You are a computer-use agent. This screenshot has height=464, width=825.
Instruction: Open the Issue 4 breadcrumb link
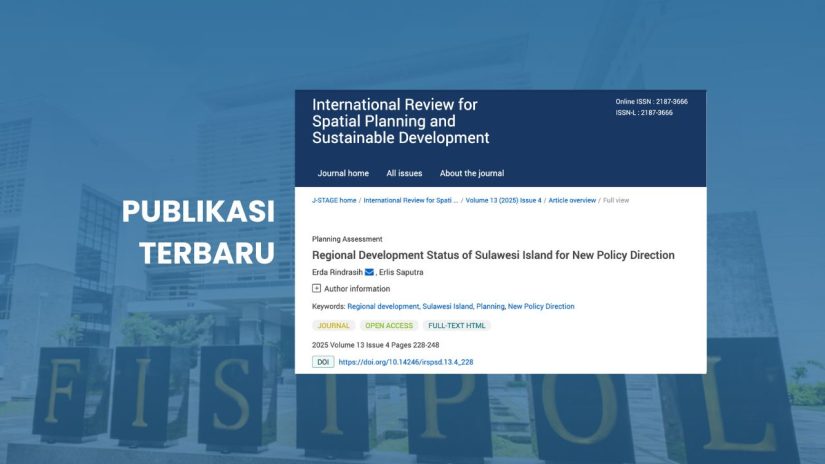[530, 200]
